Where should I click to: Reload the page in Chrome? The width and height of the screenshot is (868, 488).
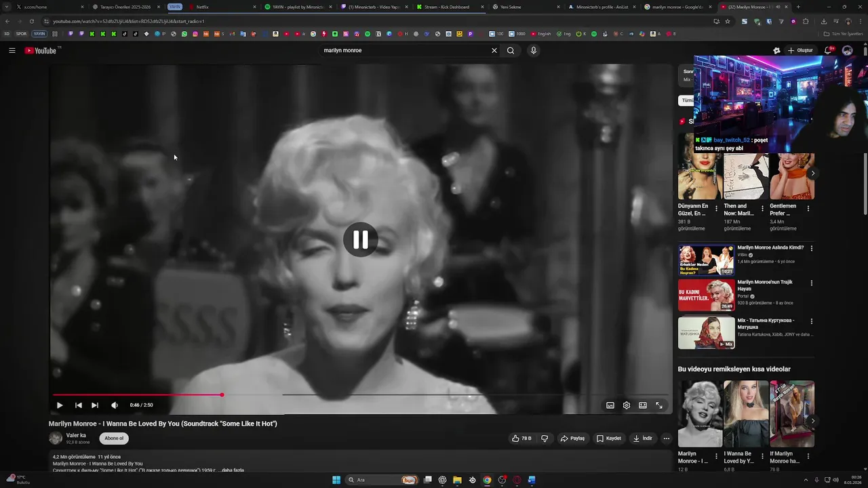(x=31, y=21)
